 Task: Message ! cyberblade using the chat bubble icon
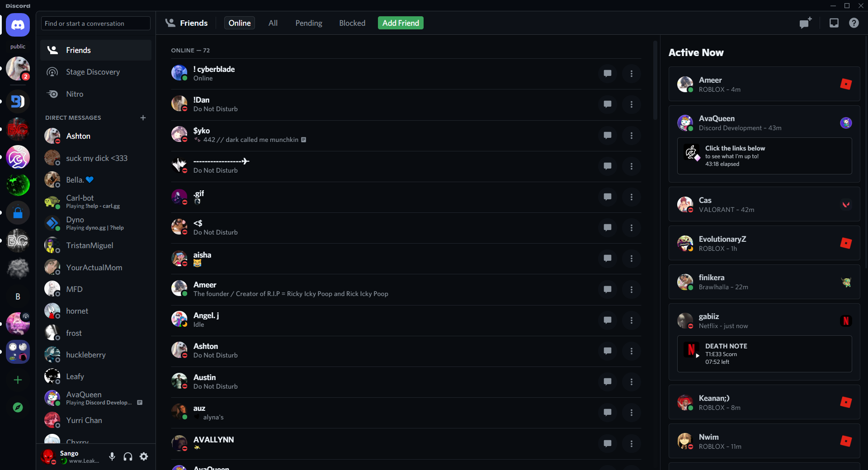pos(607,73)
